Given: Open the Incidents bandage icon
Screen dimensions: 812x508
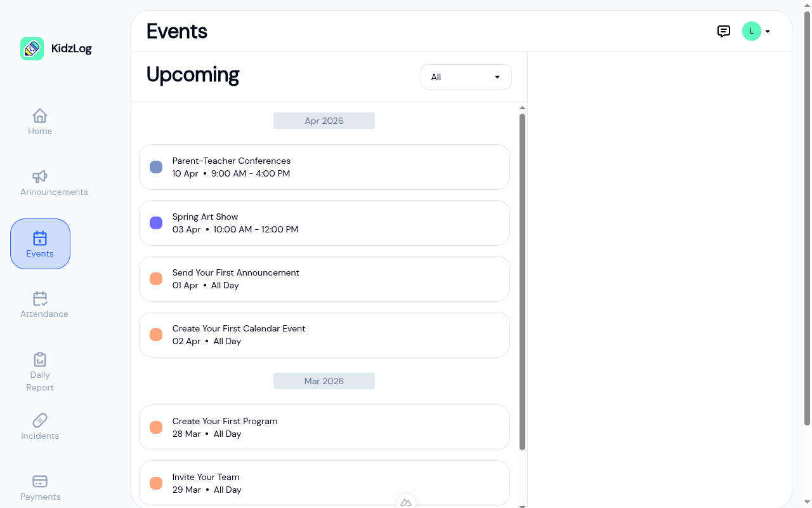Looking at the screenshot, I should (40, 420).
